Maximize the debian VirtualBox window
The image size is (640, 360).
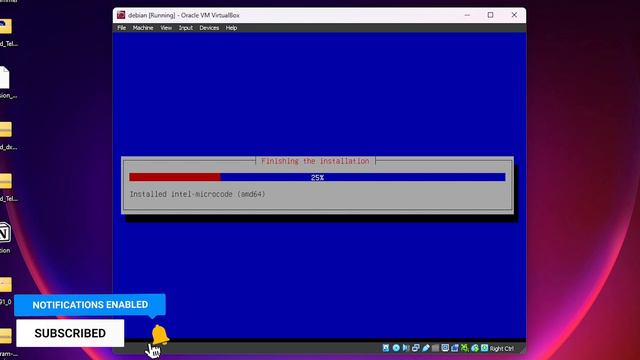(x=490, y=15)
